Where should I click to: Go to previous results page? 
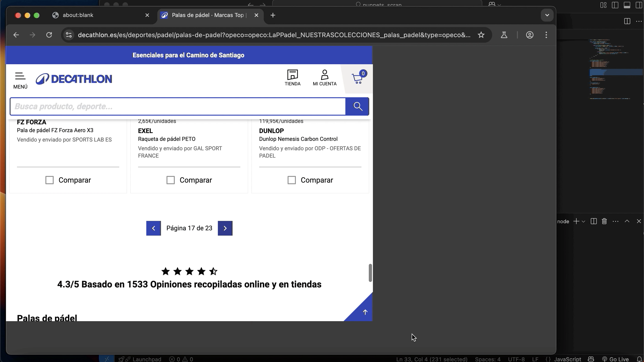[153, 228]
